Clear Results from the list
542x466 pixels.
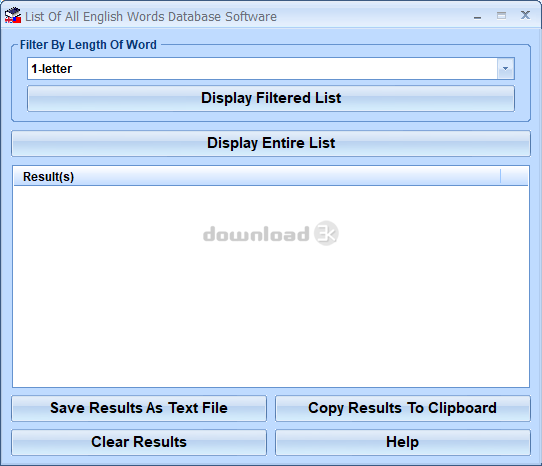(x=139, y=442)
